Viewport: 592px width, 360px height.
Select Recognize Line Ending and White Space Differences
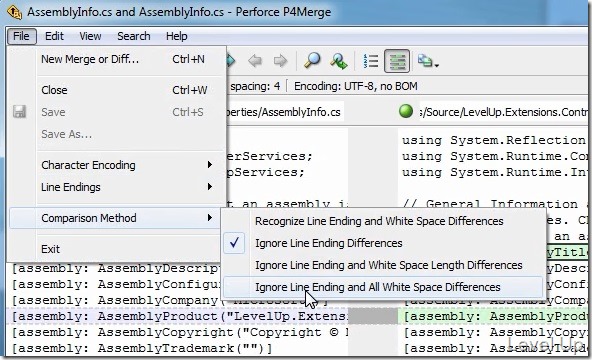383,221
